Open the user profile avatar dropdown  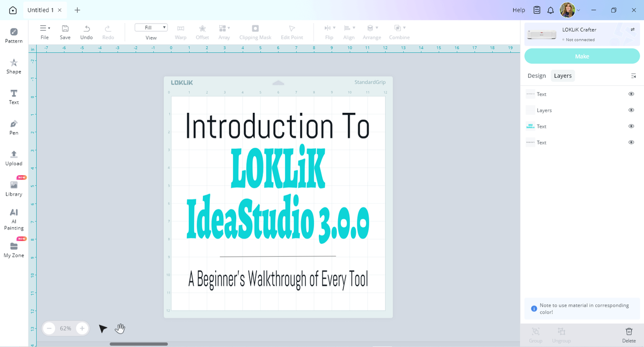coord(569,10)
